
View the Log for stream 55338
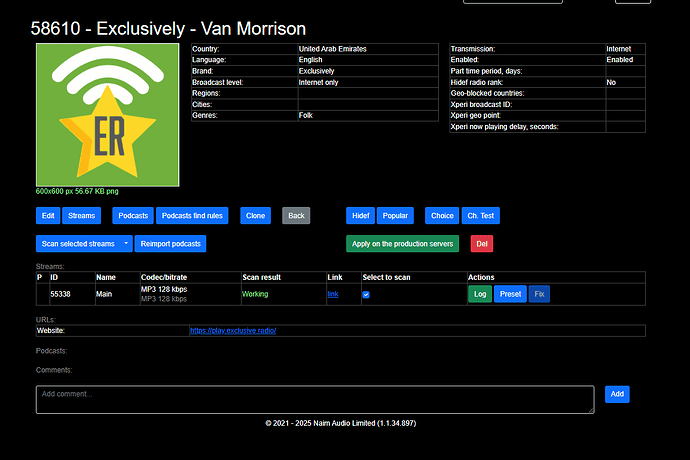pos(480,294)
